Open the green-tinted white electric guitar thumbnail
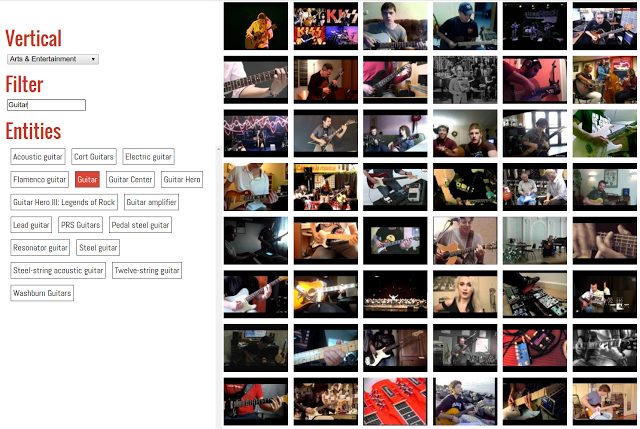 [604, 133]
